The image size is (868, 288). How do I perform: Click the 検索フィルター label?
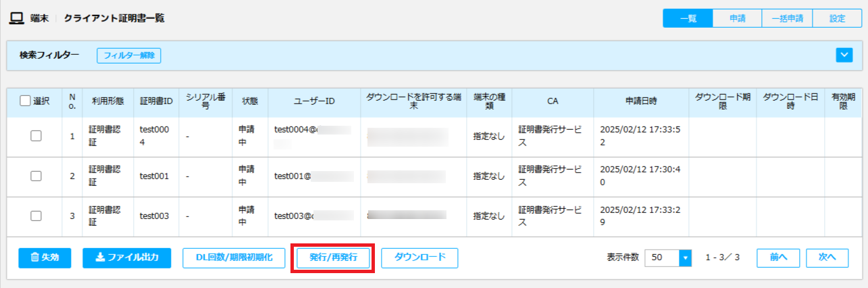[49, 55]
